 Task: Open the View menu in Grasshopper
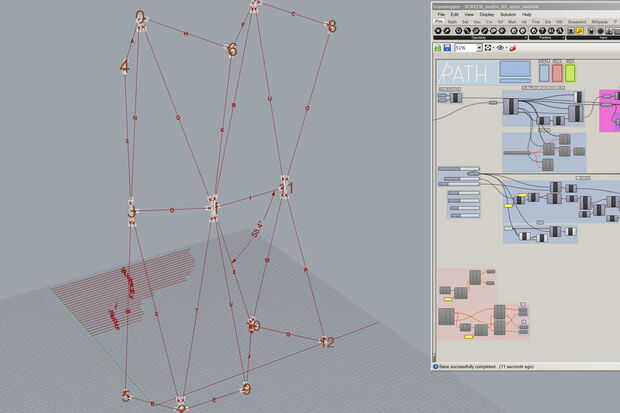469,15
